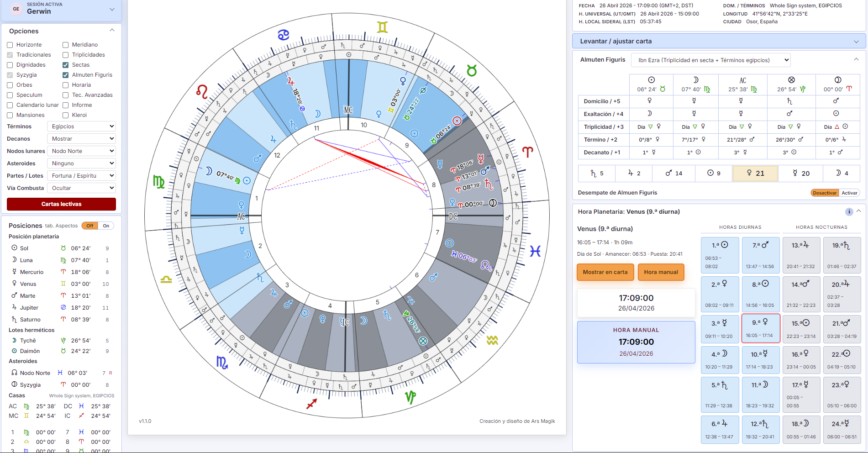Enable the Horaria checkbox
The image size is (868, 453).
pos(66,85)
